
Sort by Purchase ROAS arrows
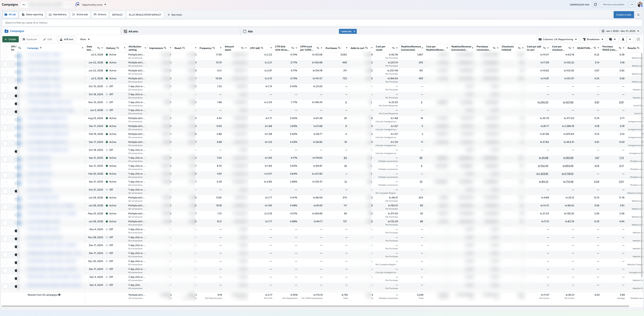tap(620, 48)
